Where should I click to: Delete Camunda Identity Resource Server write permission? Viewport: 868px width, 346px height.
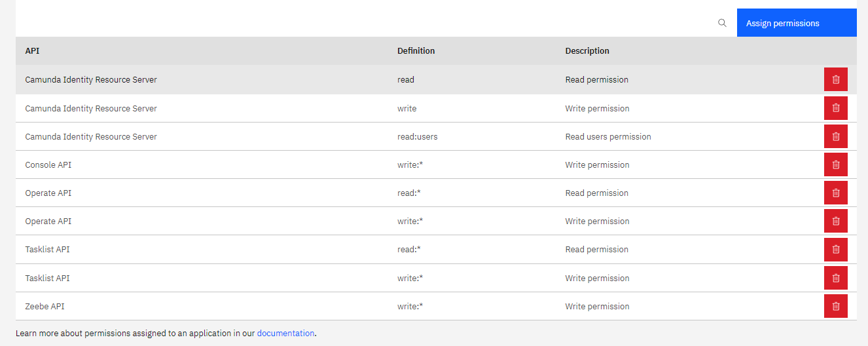(x=835, y=108)
